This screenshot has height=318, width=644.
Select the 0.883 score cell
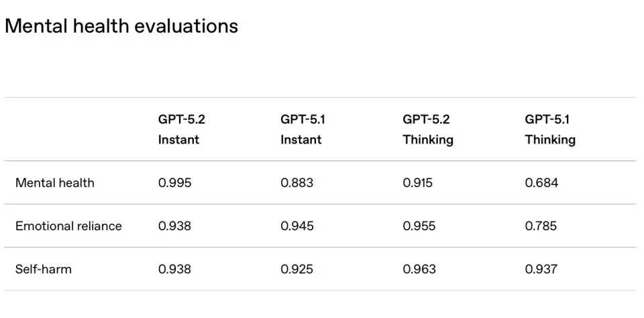pos(297,182)
